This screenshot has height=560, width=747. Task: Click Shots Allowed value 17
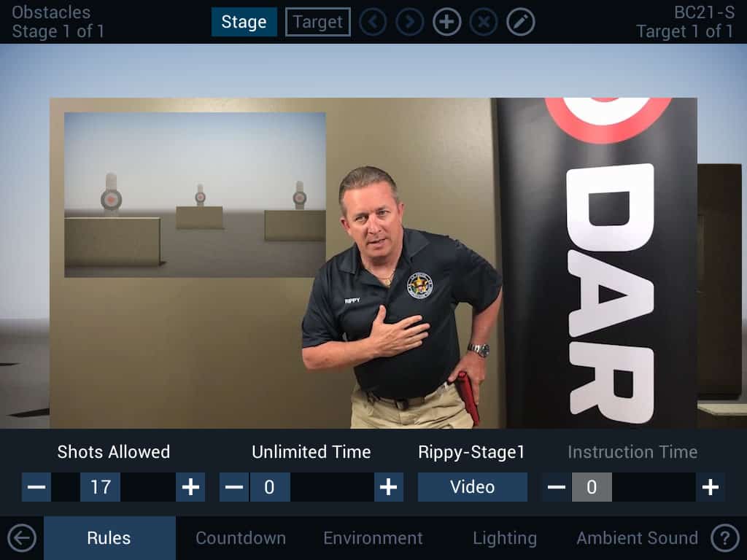(101, 487)
